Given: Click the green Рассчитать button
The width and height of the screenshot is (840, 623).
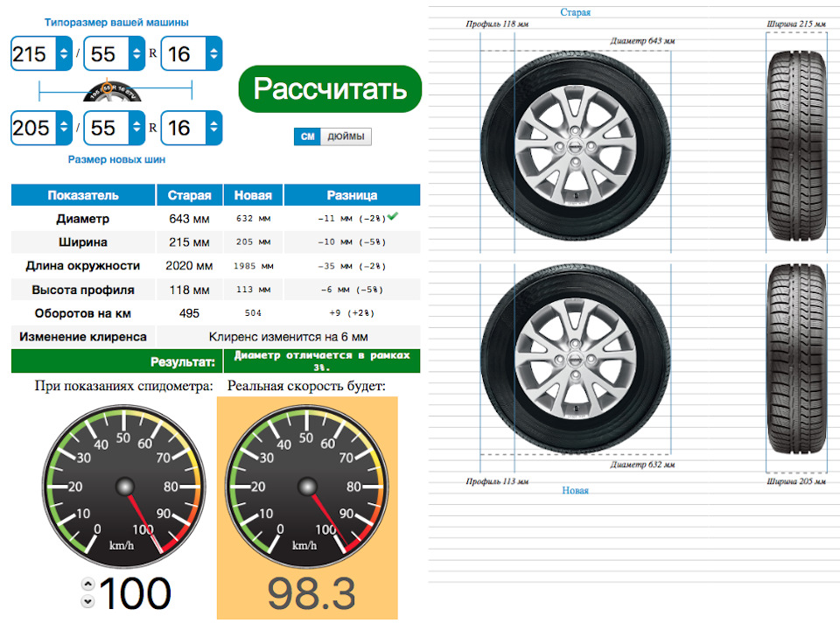Looking at the screenshot, I should click(x=330, y=89).
